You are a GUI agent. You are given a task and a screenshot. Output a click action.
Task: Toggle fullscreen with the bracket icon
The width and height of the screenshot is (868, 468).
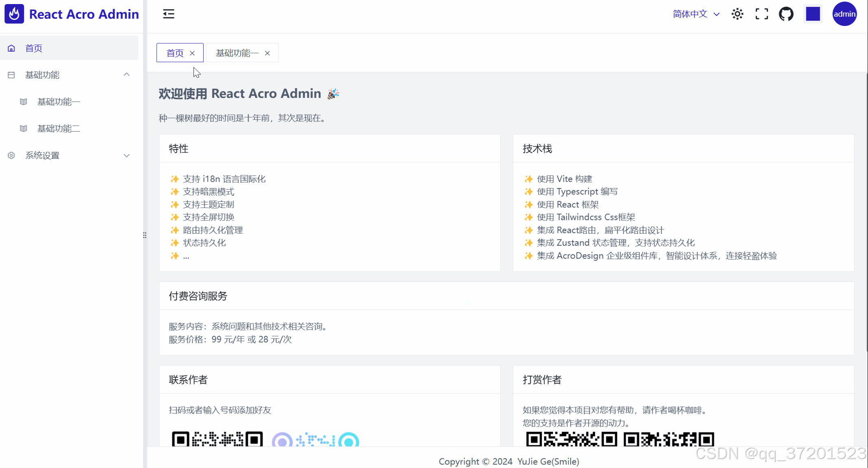(762, 13)
